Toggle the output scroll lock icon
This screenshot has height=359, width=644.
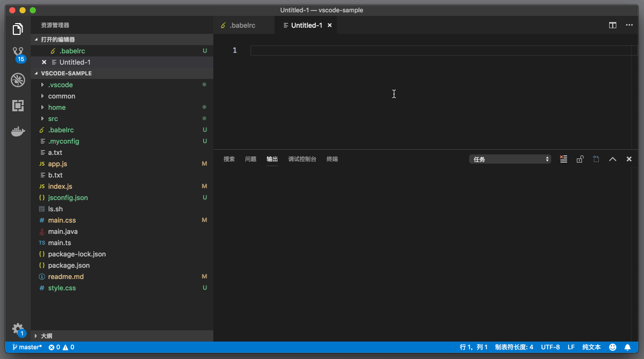click(580, 159)
